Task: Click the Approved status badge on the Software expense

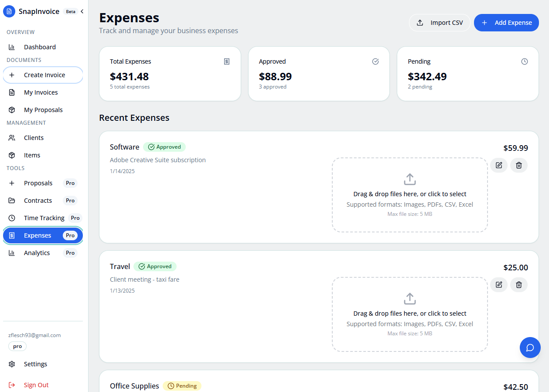Action: pos(164,147)
